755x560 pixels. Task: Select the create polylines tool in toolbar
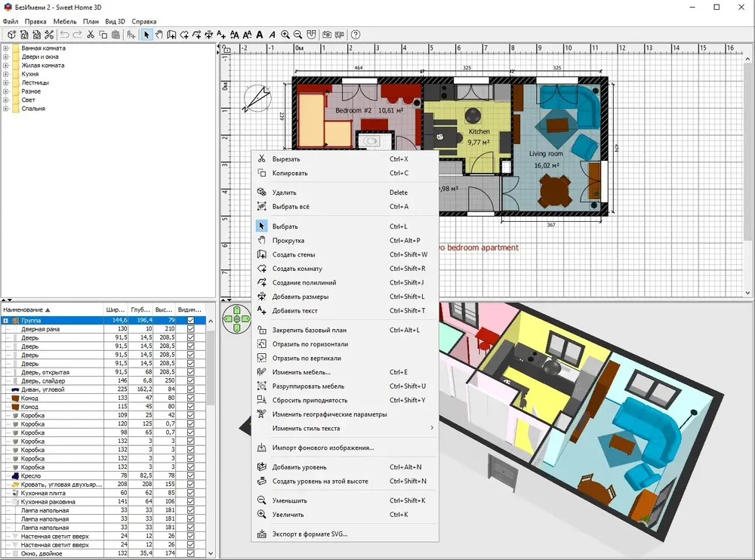pyautogui.click(x=196, y=35)
